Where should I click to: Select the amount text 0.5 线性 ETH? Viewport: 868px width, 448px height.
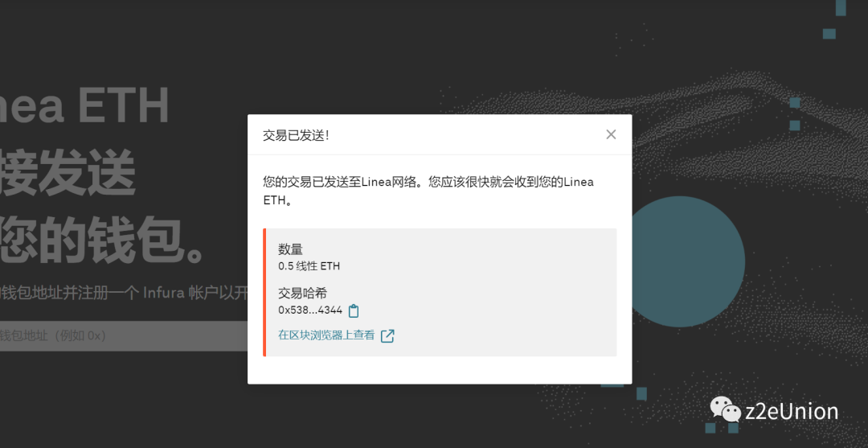coord(309,266)
